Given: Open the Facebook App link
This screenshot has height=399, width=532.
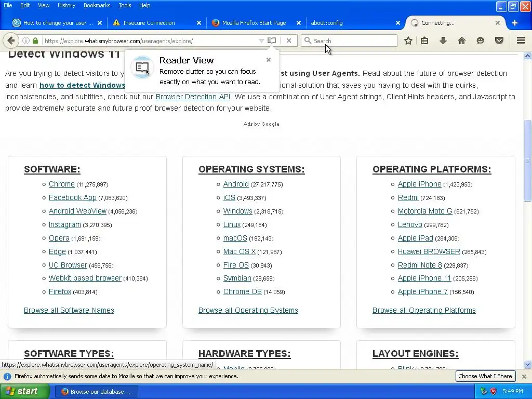Looking at the screenshot, I should [72, 197].
